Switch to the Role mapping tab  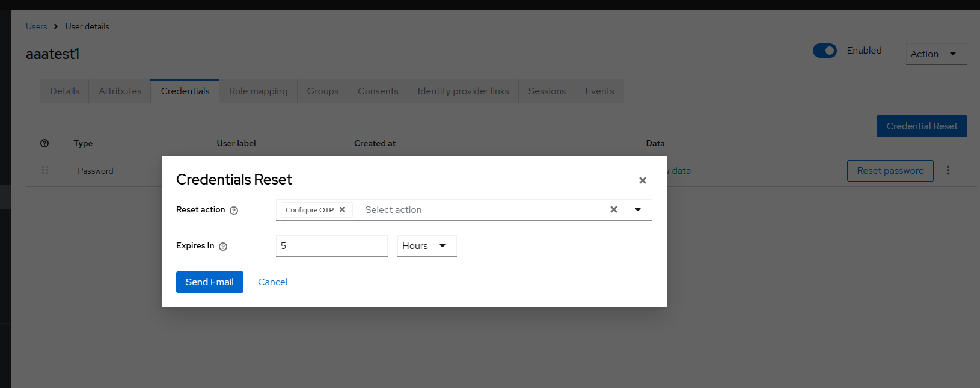coord(258,91)
